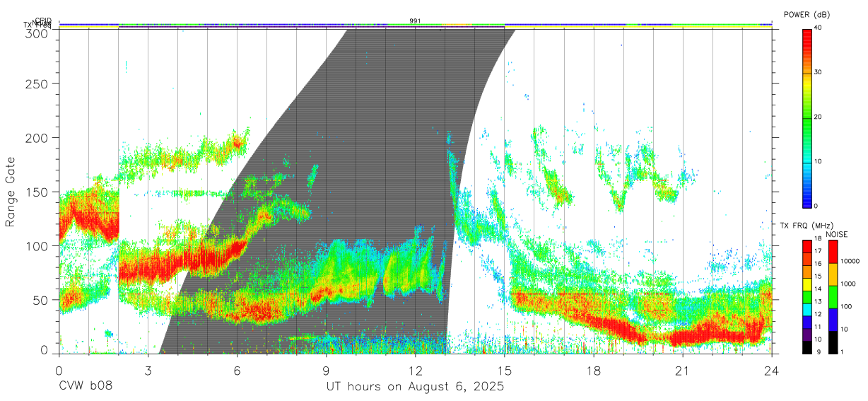Click the 250 range gate tick label
The height and width of the screenshot is (401, 868).
click(37, 83)
